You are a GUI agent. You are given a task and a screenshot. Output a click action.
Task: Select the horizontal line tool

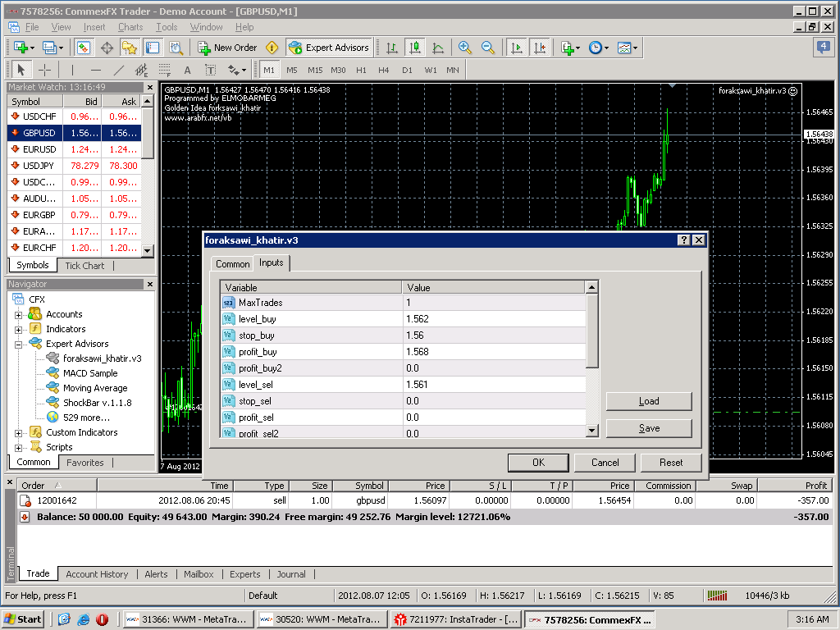pos(95,70)
